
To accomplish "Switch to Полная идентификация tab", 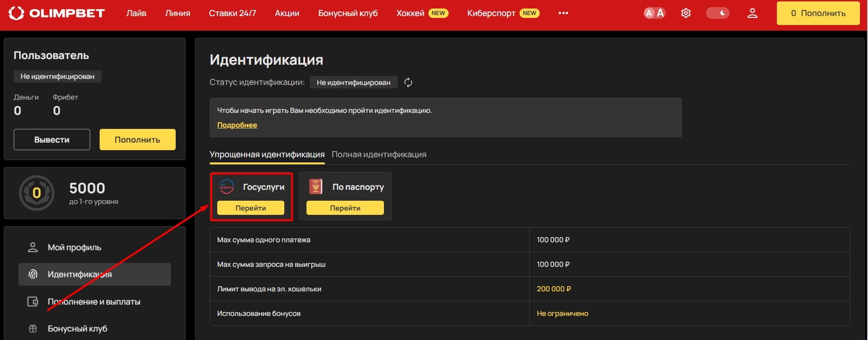I will point(379,155).
